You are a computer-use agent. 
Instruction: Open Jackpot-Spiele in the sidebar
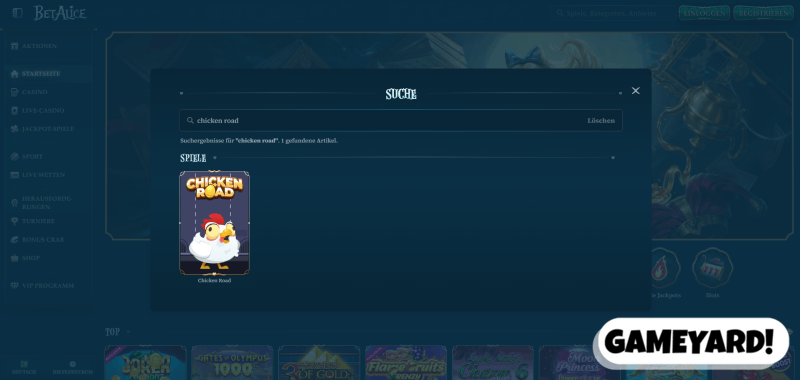coord(47,129)
